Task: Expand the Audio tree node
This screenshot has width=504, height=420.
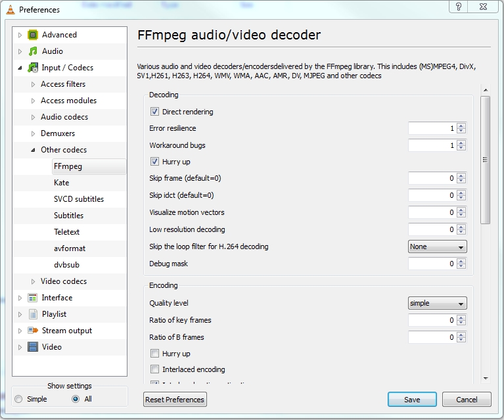Action: [20, 51]
